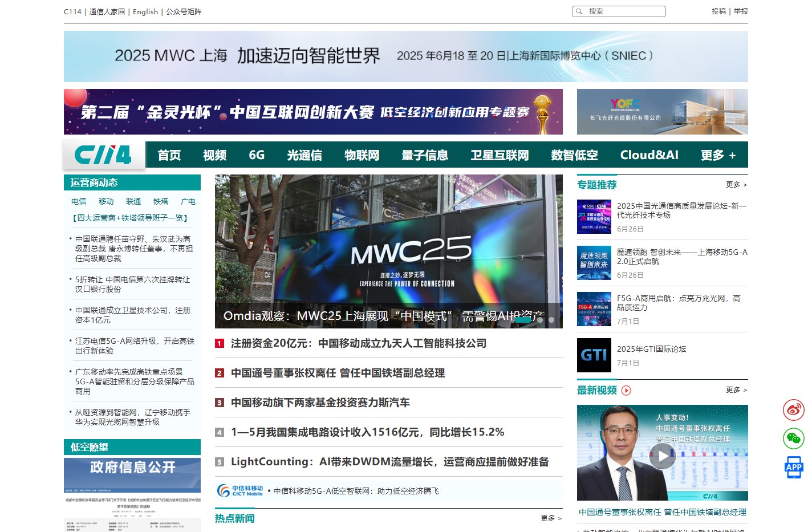Open the APP download icon
This screenshot has height=532, width=812.
pos(793,467)
